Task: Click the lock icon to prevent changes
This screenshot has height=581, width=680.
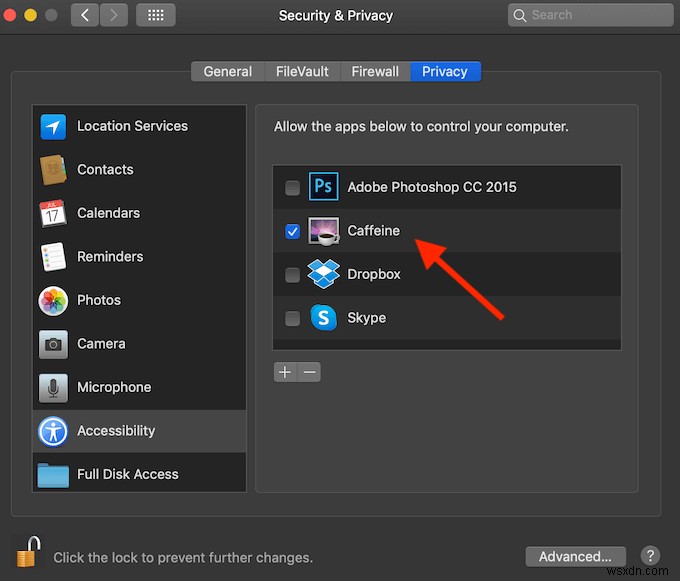Action: pos(28,551)
